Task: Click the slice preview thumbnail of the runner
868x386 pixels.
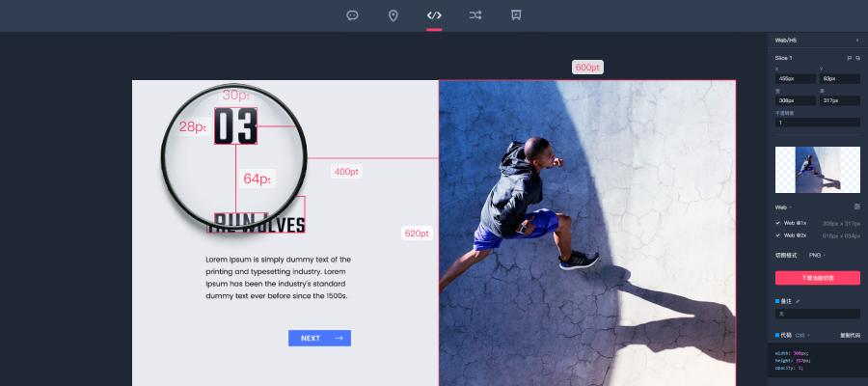Action: point(817,170)
